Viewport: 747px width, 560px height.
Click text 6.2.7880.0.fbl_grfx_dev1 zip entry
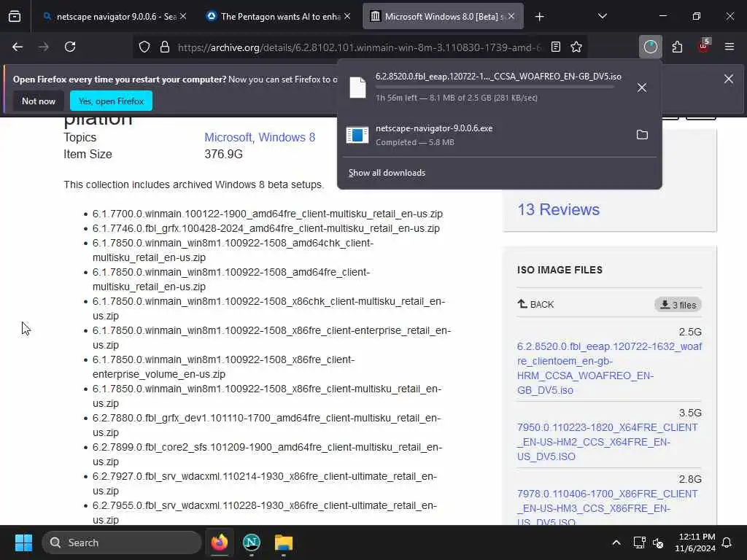[267, 425]
